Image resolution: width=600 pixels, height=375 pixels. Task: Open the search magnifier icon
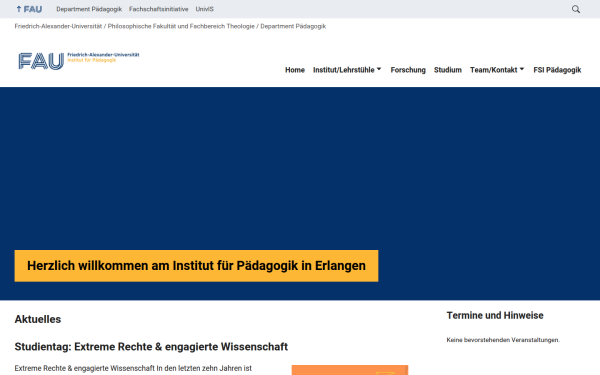[x=576, y=9]
